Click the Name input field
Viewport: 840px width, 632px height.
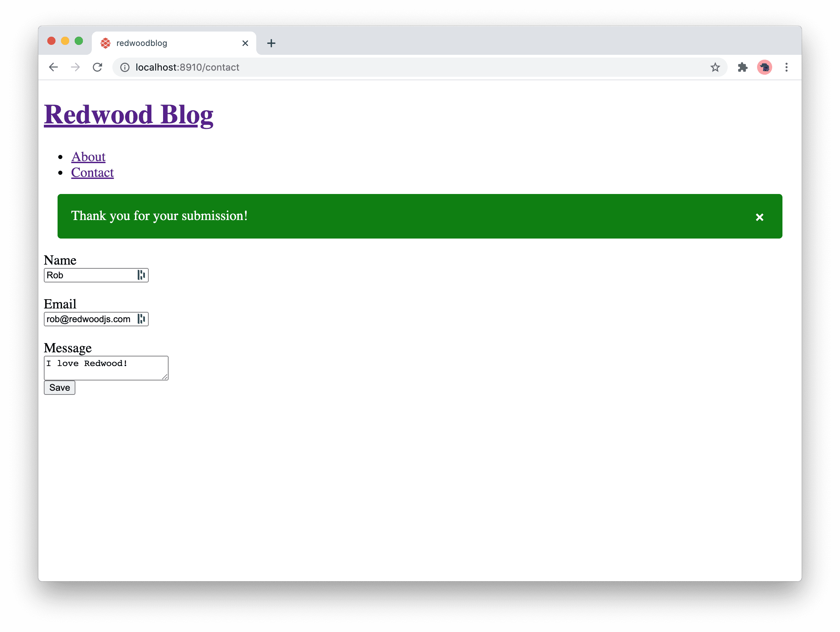(x=96, y=274)
